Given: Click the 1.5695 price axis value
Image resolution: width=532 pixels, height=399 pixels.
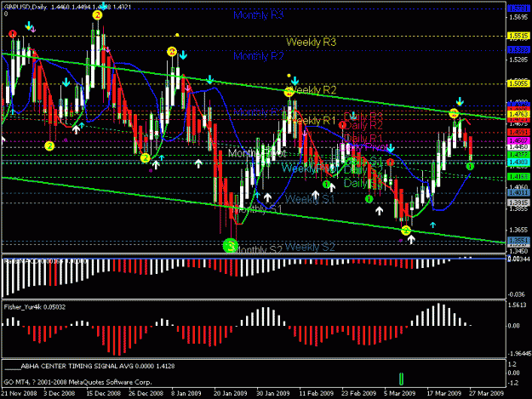Looking at the screenshot, I should pos(518,17).
